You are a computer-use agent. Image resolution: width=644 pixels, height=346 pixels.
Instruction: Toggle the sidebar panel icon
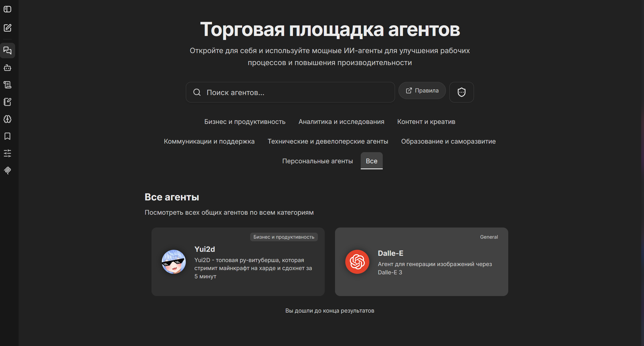click(x=7, y=9)
